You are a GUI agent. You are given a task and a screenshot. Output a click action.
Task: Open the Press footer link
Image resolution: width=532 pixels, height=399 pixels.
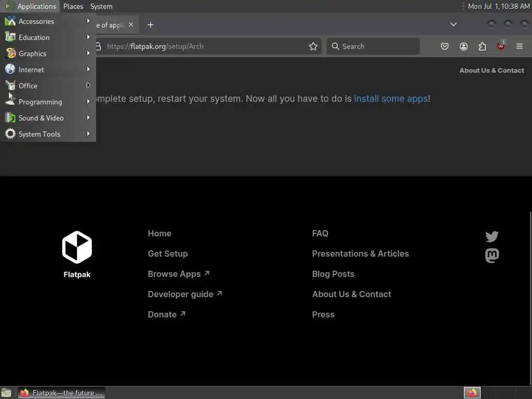323,314
